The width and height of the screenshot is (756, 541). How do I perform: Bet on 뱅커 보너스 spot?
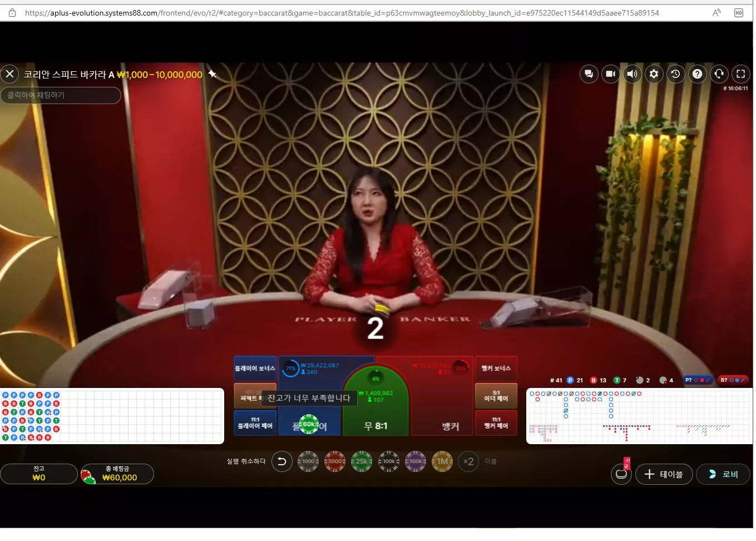(496, 368)
